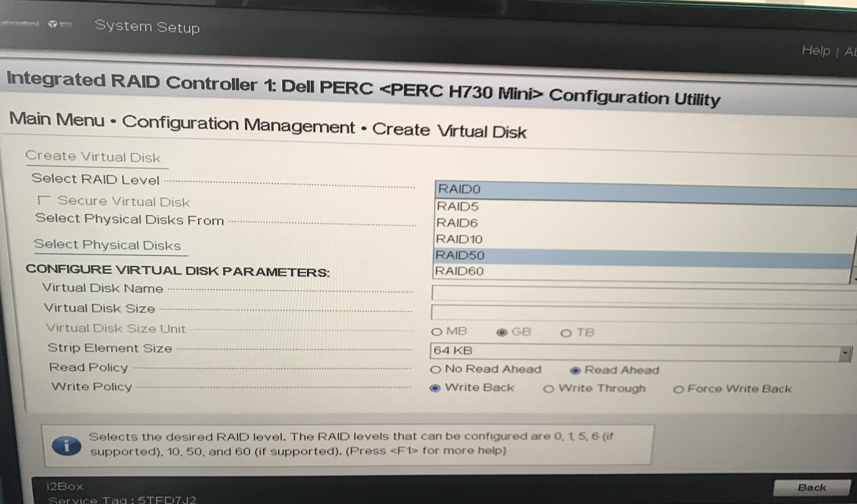Click the Select Physical Disks From label

click(x=130, y=219)
